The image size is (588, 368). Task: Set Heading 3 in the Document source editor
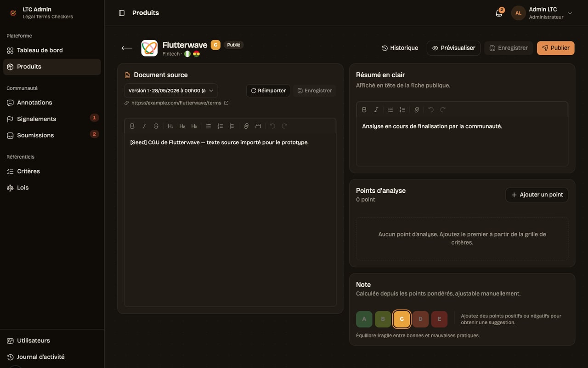(194, 126)
